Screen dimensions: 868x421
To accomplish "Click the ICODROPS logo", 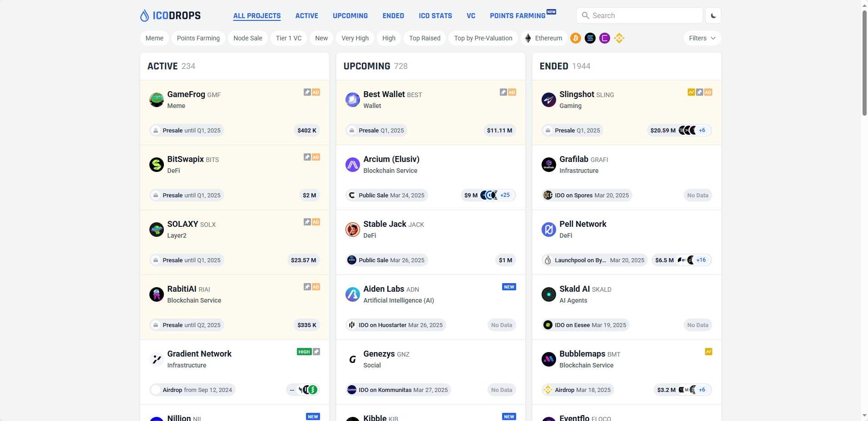I will click(x=170, y=15).
